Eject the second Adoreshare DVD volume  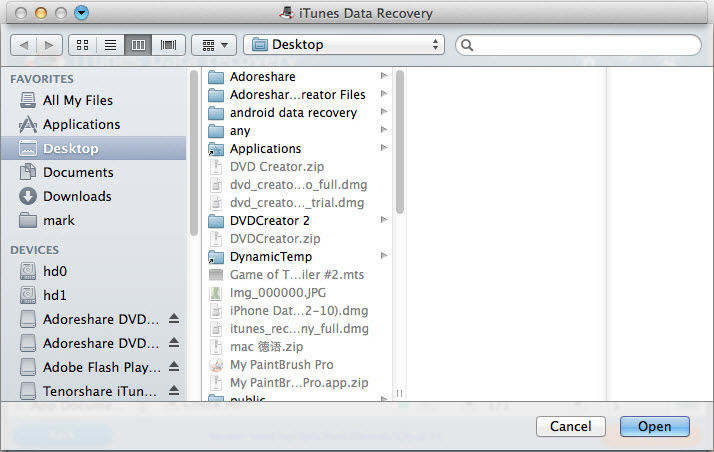pyautogui.click(x=173, y=343)
